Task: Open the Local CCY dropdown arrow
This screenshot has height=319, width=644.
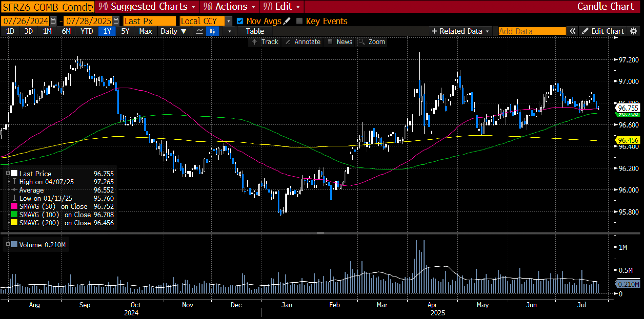Action: point(228,21)
